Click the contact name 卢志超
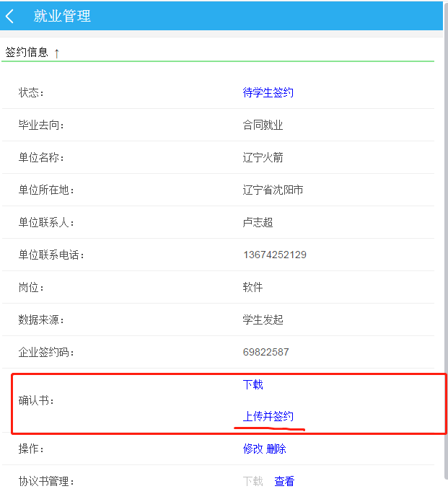 tap(258, 222)
